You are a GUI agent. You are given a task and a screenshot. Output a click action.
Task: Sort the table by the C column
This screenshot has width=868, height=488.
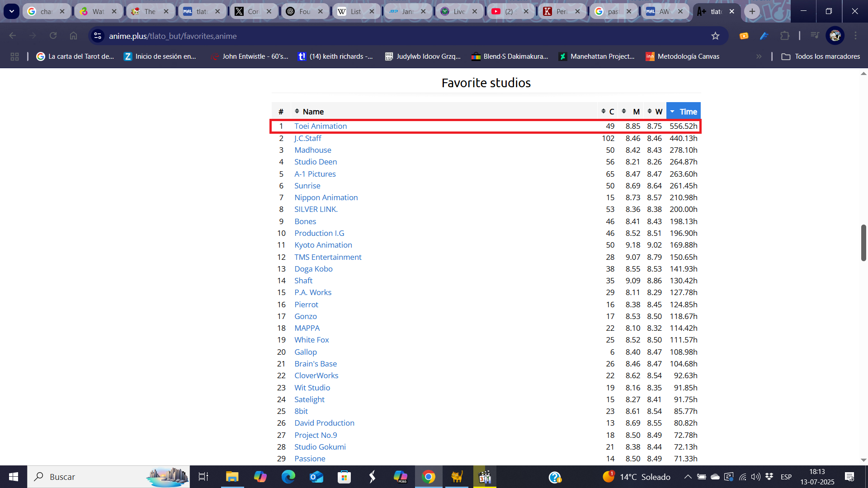608,112
